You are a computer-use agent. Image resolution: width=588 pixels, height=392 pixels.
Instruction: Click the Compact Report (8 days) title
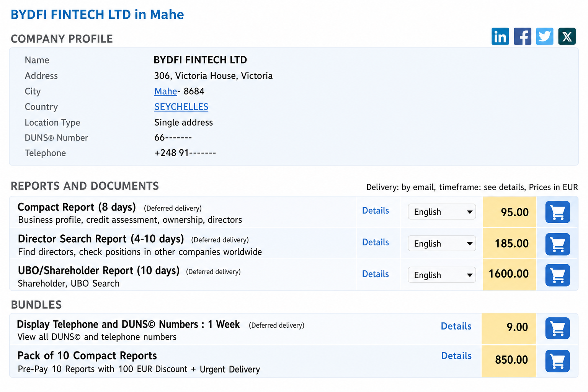[x=77, y=207]
